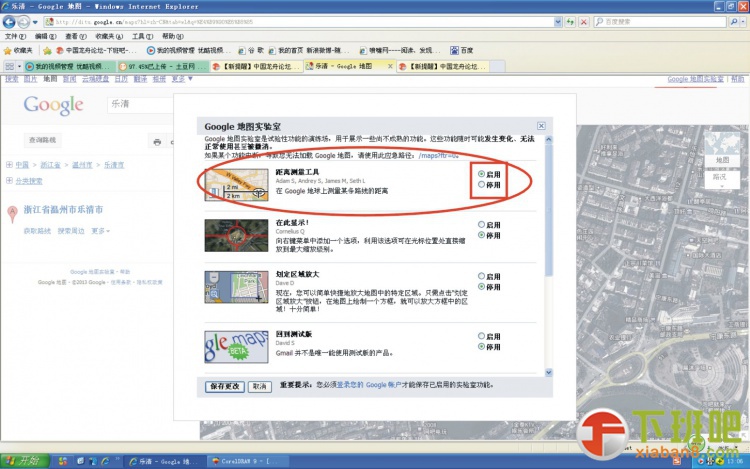The image size is (750, 469).
Task: Click the print icon beside the route button
Action: click(157, 141)
